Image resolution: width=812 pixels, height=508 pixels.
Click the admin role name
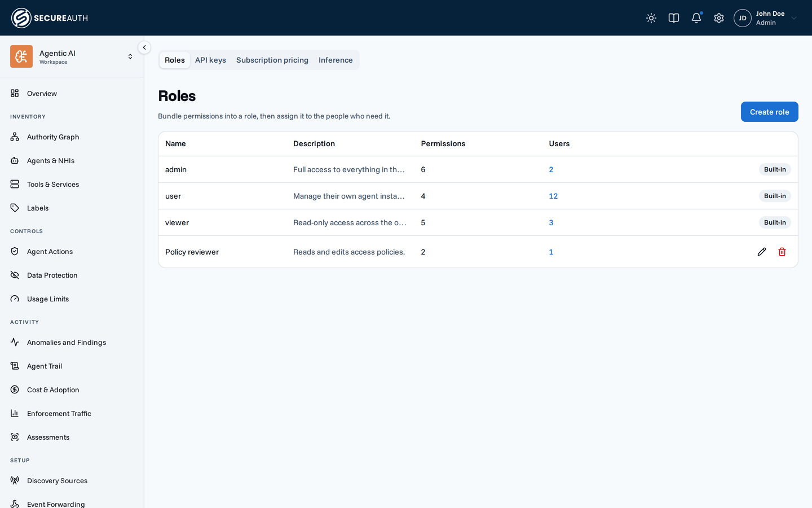[x=176, y=169]
